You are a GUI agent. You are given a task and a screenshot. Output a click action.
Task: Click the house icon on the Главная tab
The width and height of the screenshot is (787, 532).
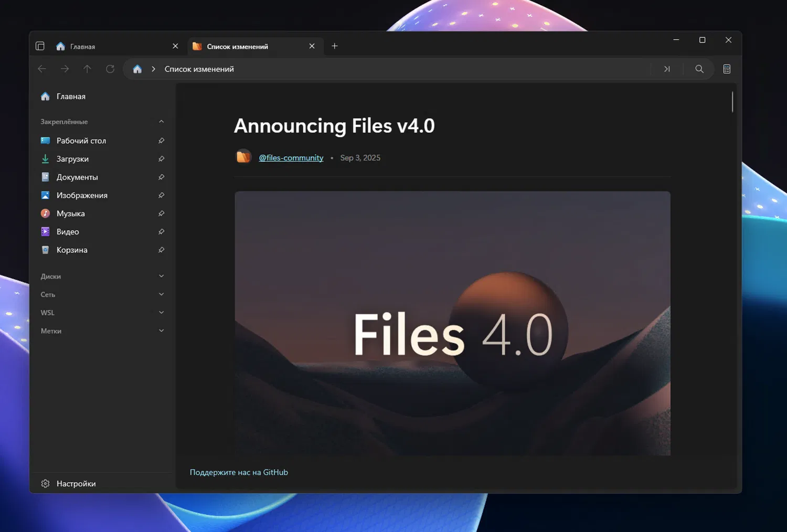tap(60, 46)
